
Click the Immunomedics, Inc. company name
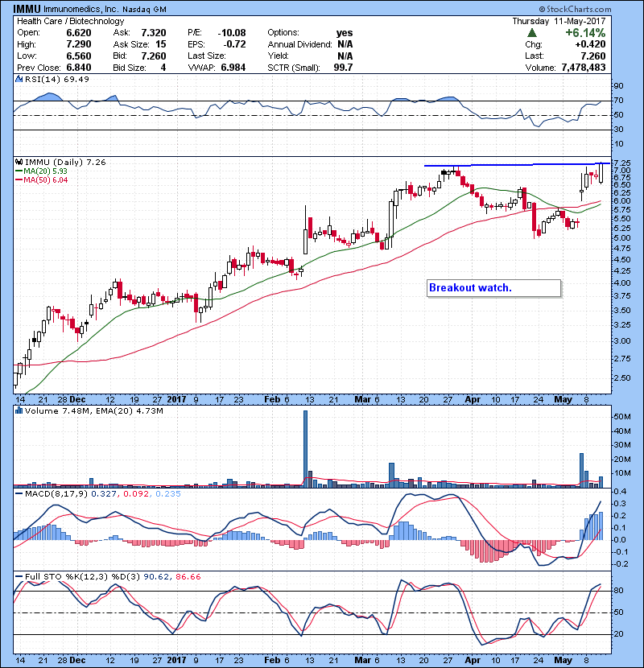click(81, 9)
